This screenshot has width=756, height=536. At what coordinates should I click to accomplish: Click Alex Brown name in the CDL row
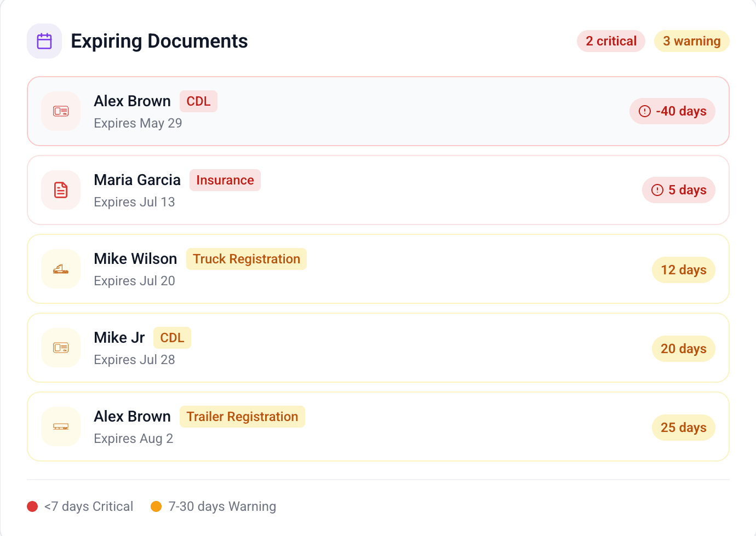(132, 101)
